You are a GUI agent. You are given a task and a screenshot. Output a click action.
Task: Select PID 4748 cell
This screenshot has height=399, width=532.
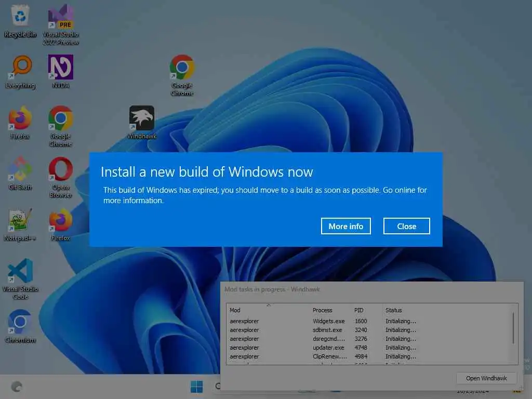tap(361, 348)
